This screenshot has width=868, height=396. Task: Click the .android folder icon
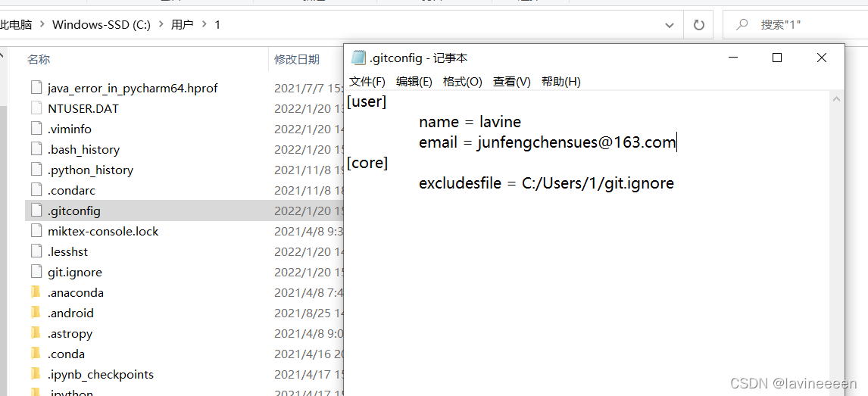(x=36, y=313)
